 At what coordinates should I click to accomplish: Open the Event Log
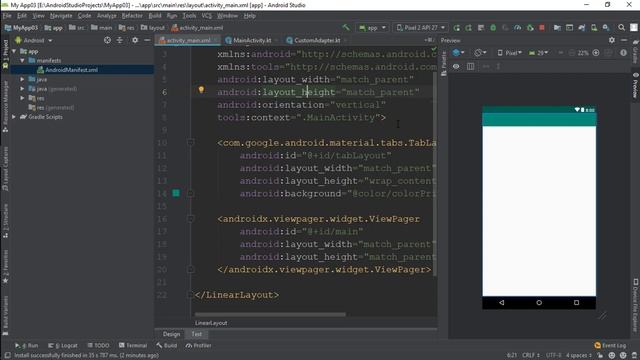click(610, 345)
